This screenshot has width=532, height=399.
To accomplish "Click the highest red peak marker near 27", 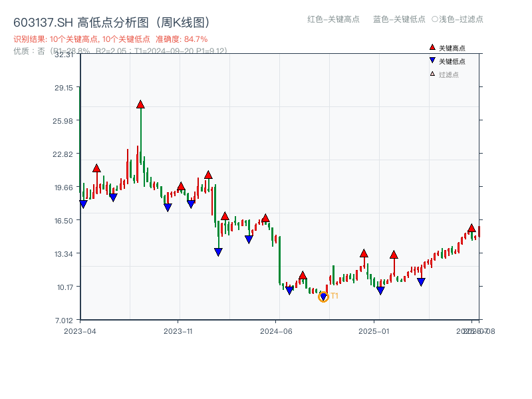I will click(140, 104).
